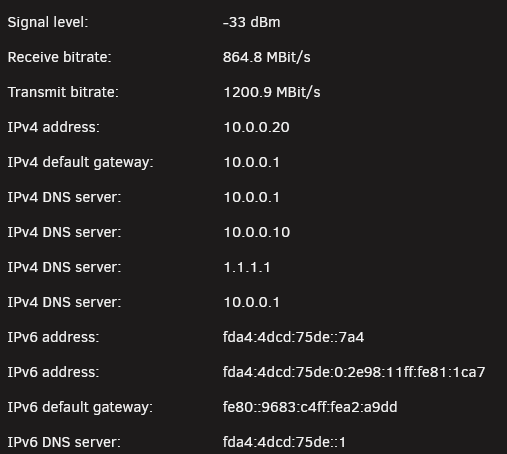Click the IPv4 default gateway label
This screenshot has height=454, width=507.
[80, 163]
